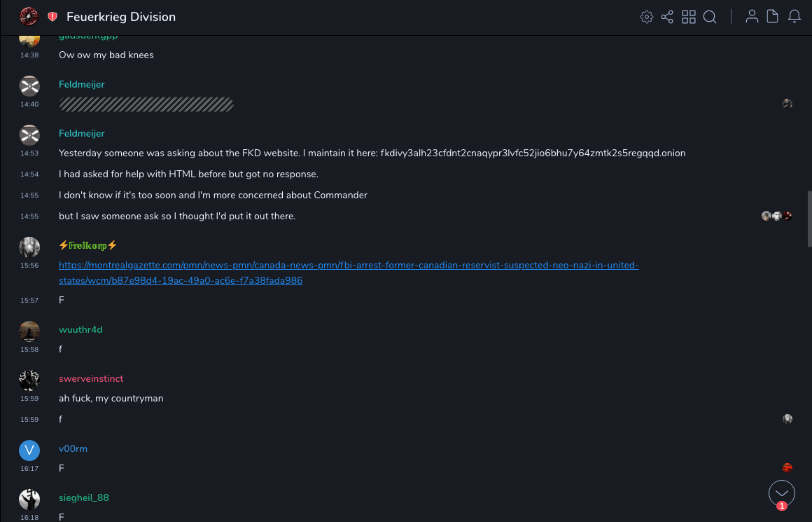Open the Montreal Gazette article link
This screenshot has width=812, height=522.
349,273
